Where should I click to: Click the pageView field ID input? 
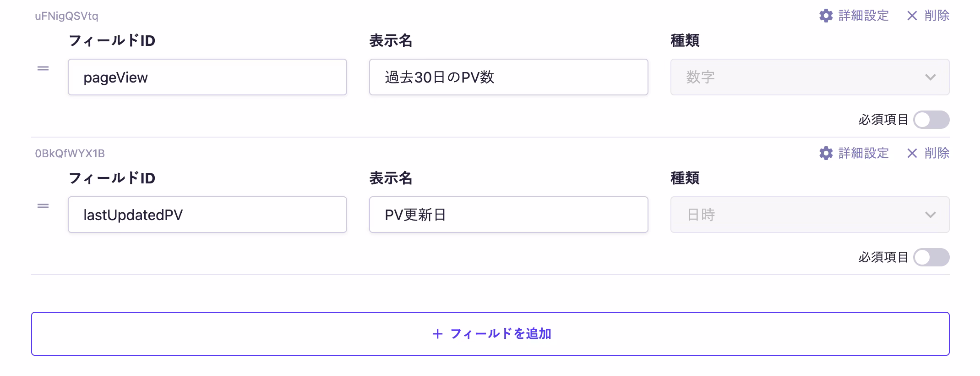[207, 77]
